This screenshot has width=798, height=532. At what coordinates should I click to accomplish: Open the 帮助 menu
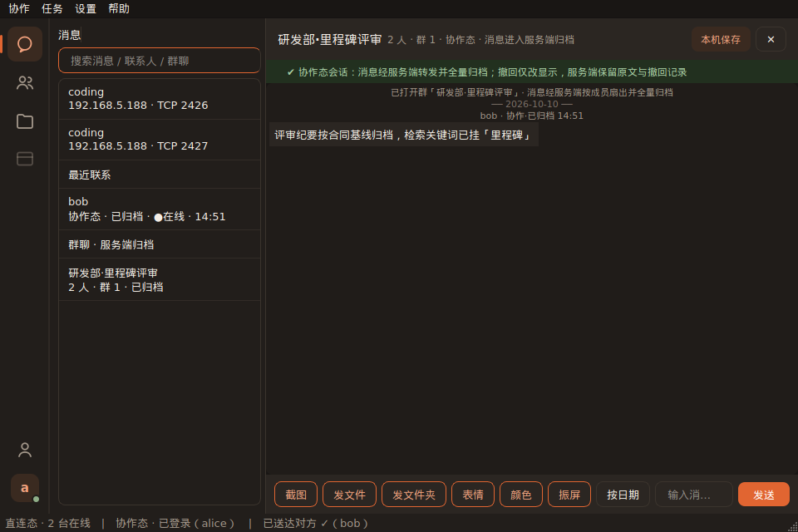(x=119, y=8)
